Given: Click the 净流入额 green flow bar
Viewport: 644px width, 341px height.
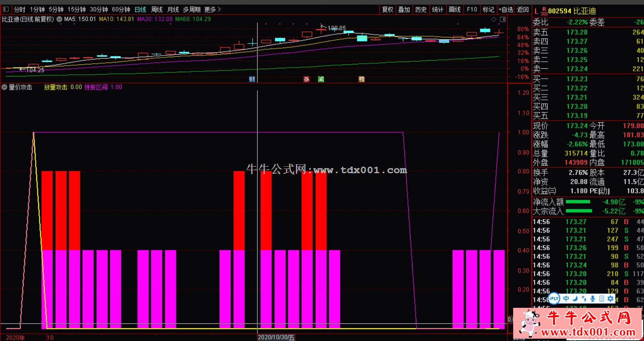Looking at the screenshot, I should click(578, 202).
